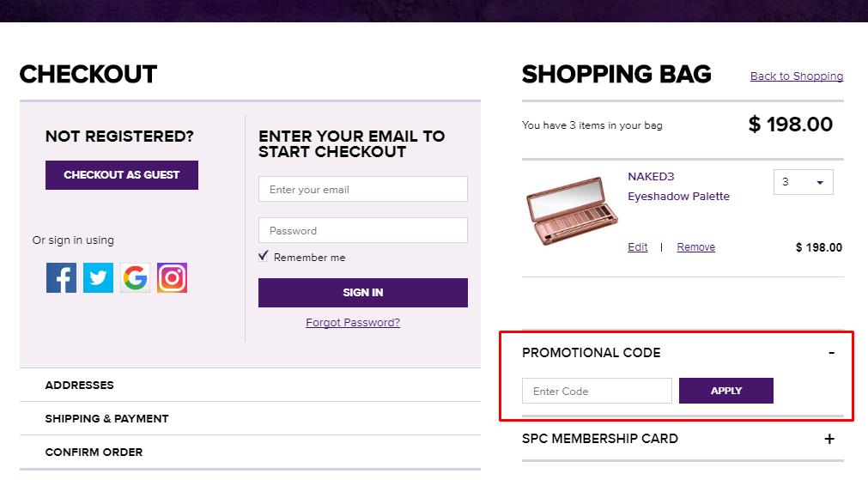
Task: Click the Checkout as Guest button
Action: click(122, 175)
